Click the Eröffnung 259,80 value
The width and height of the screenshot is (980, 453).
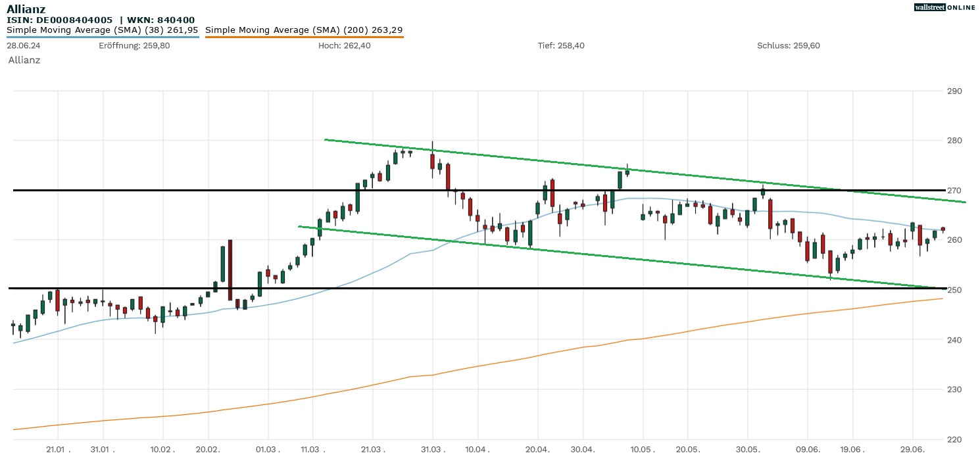pos(134,45)
